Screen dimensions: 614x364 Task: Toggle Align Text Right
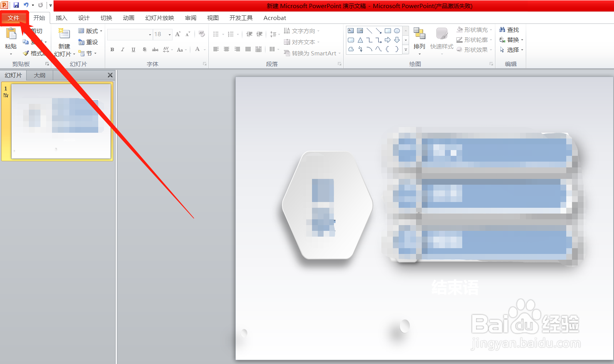click(x=237, y=49)
